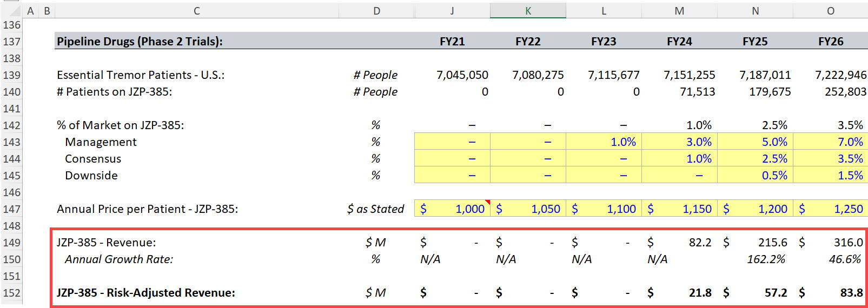Screen dimensions: 868x308
Task: Select the JZP-385 - Risk-Adjusted Revenue label
Action: pos(146,293)
